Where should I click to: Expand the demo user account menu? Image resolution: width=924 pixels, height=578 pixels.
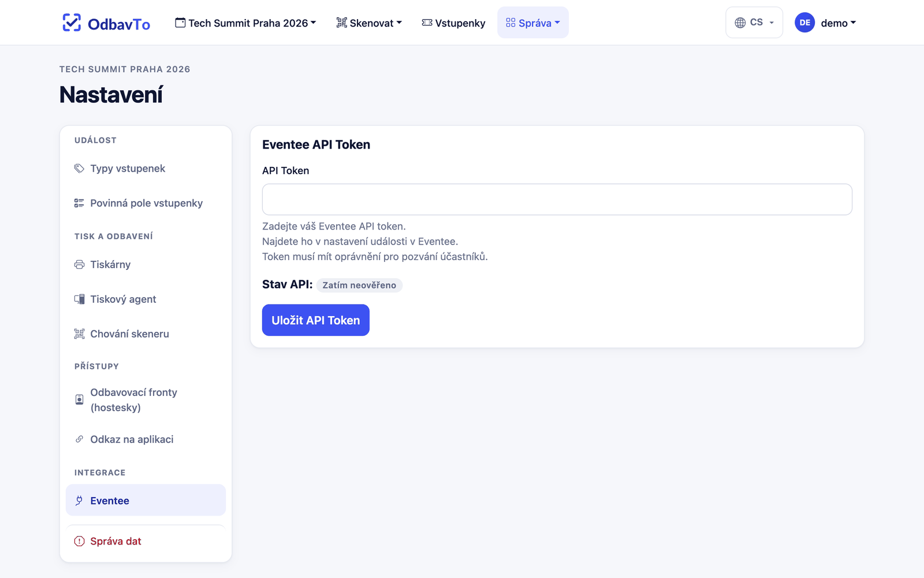click(x=825, y=23)
